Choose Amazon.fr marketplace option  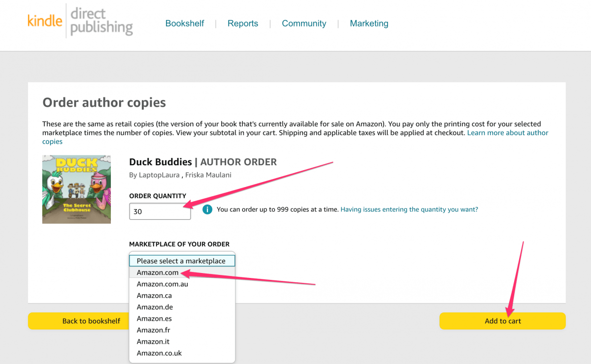(182, 330)
